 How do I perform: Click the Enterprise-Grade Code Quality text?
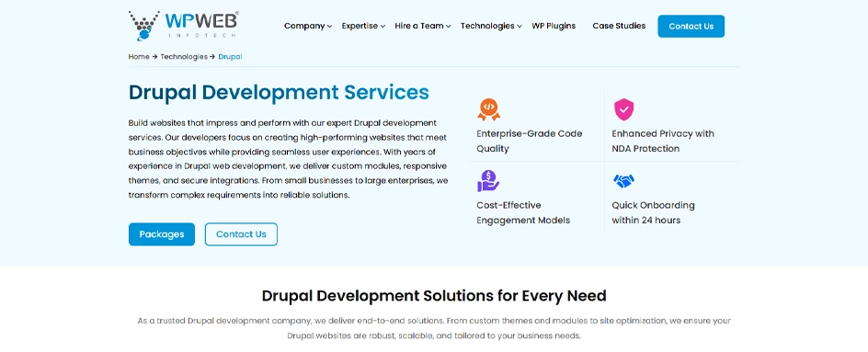(x=530, y=142)
